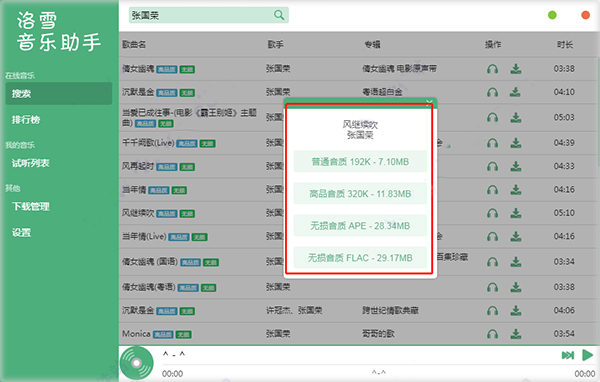Download 倩女幽魂 (国语) version
Viewport: 600px width, 382px height.
pyautogui.click(x=516, y=262)
